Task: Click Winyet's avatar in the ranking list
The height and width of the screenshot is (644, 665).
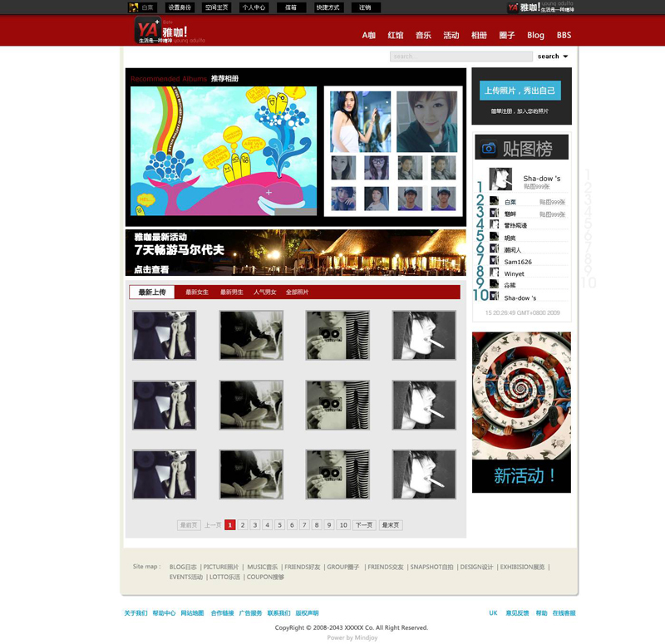Action: click(x=494, y=273)
